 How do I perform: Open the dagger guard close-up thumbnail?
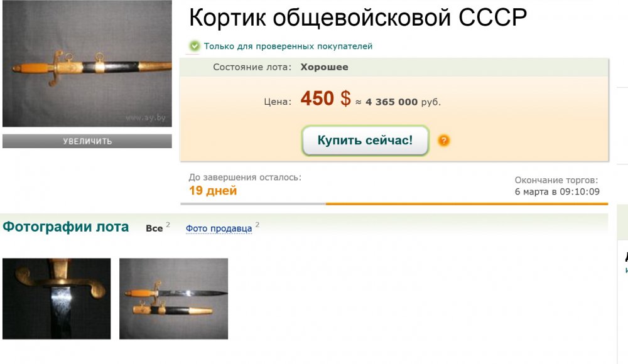(57, 299)
